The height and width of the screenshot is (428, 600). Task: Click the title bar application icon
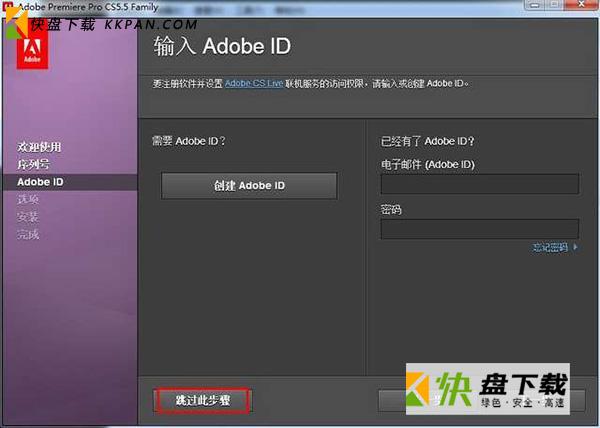[8, 7]
